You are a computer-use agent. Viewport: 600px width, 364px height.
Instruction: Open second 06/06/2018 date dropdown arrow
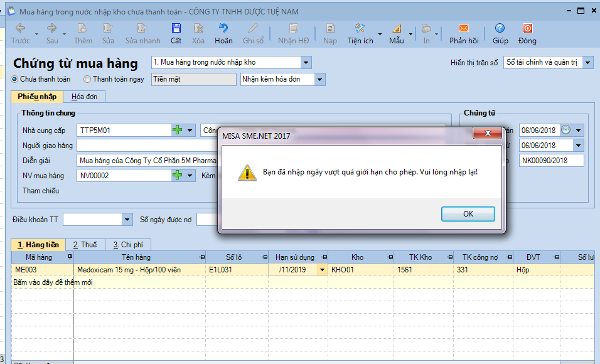pos(579,146)
